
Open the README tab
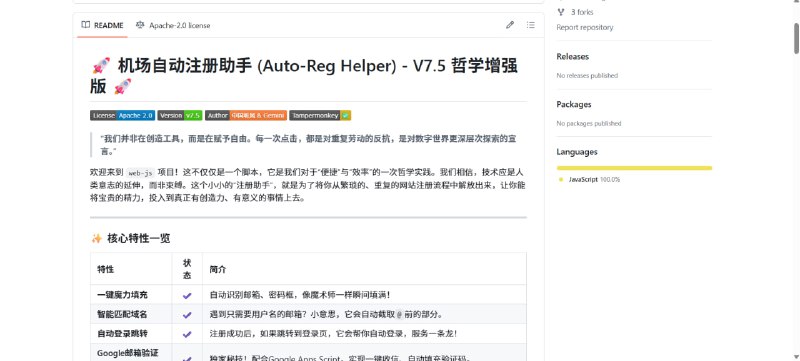(x=103, y=25)
